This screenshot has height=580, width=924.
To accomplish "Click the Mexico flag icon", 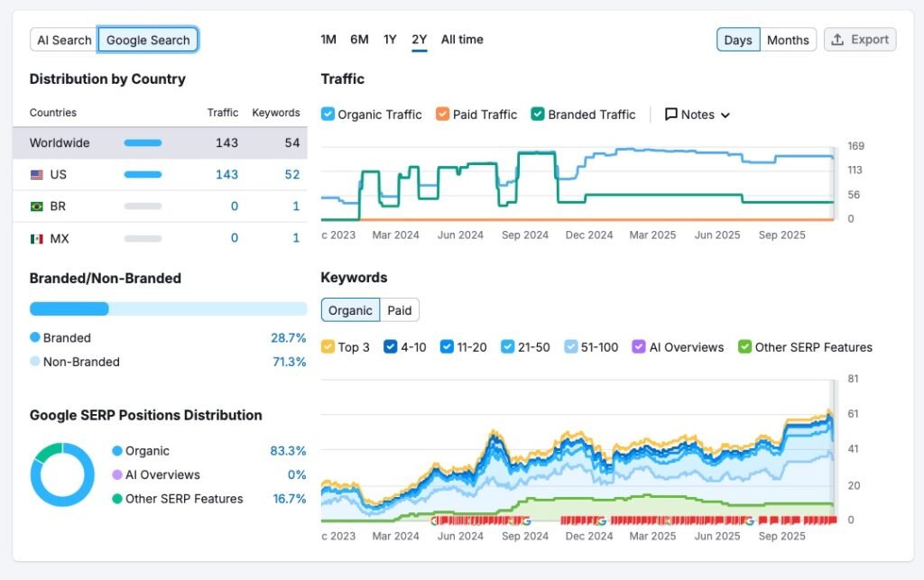I will coord(37,238).
